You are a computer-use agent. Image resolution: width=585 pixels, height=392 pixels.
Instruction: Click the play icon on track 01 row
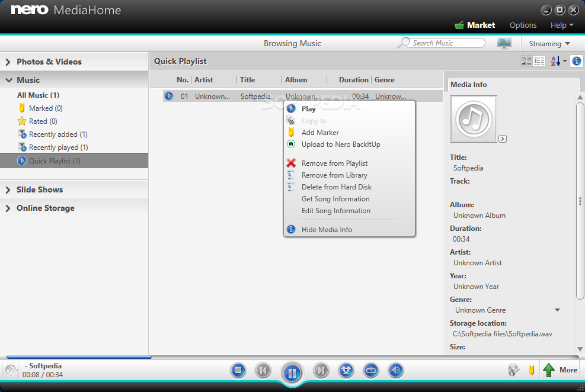tap(169, 96)
